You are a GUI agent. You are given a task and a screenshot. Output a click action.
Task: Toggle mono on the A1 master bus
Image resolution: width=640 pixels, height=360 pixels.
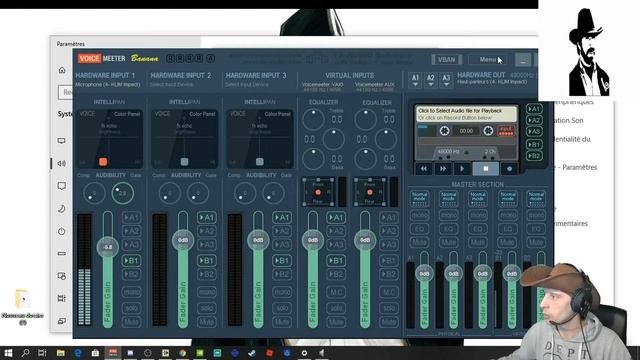point(419,215)
